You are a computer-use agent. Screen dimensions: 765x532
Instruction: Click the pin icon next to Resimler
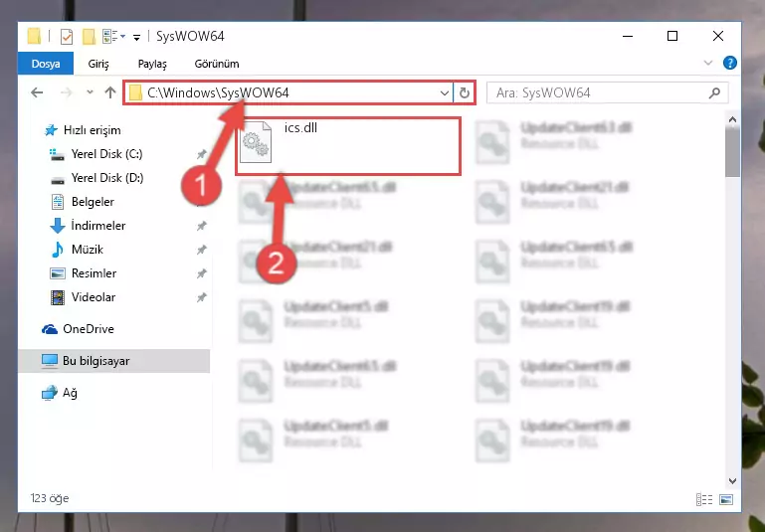201,274
